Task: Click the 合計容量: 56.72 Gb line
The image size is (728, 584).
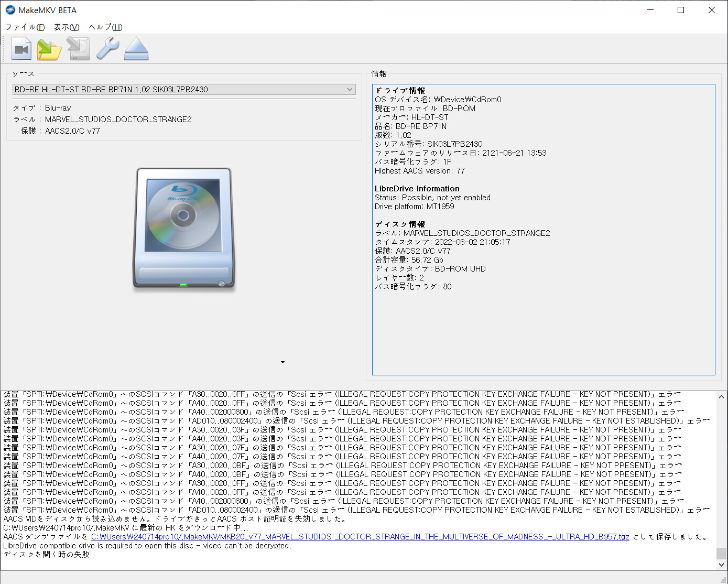Action: point(409,260)
